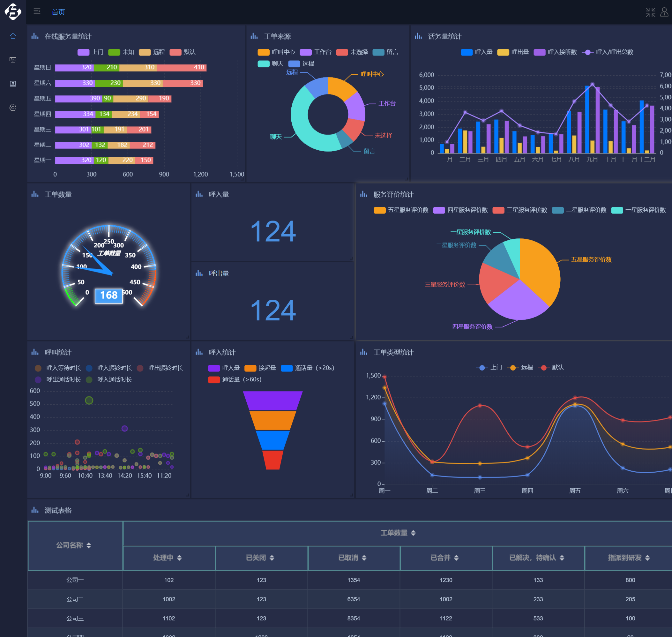Click chart icon beside 测试表格 title
The image size is (672, 637).
click(x=35, y=510)
